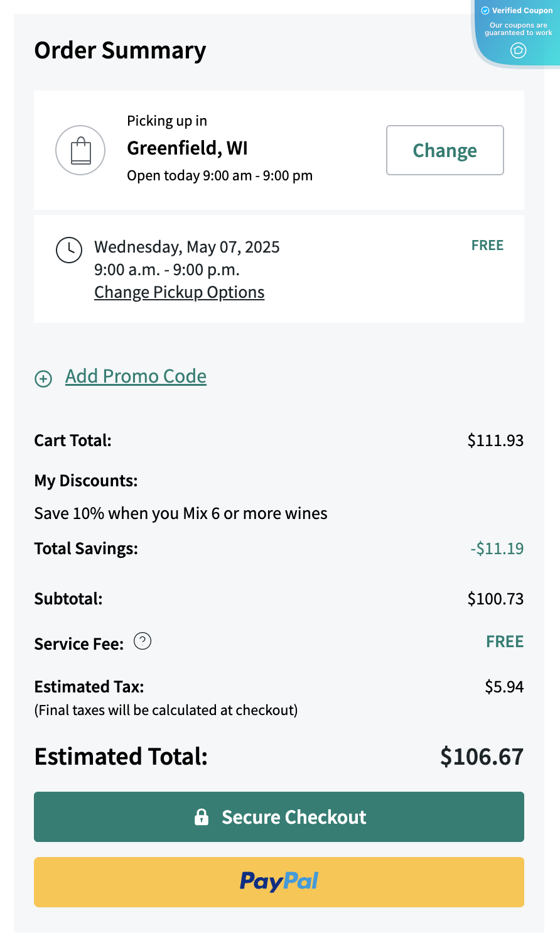
Task: Click the shopping bag pickup icon
Action: (x=80, y=151)
